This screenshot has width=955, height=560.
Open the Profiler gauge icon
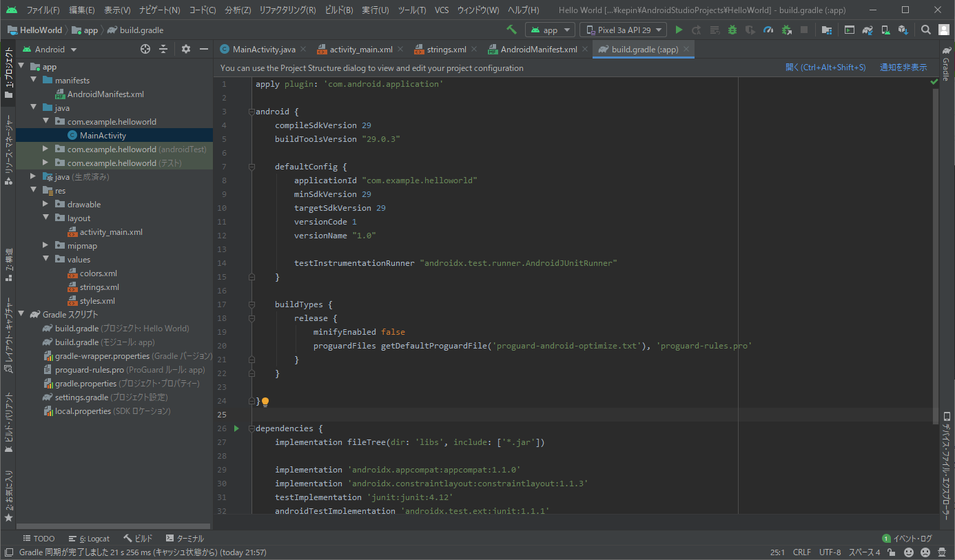(x=768, y=30)
